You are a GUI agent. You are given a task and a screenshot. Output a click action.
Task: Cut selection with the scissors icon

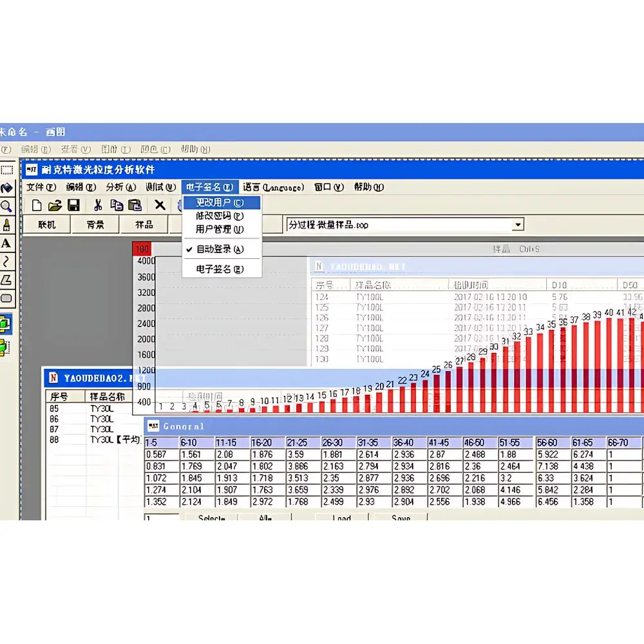(x=98, y=204)
